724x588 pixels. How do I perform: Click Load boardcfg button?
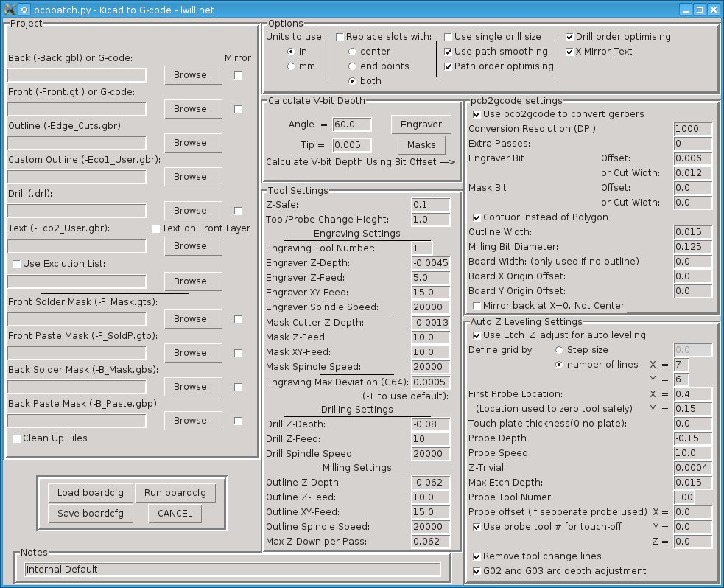tap(91, 493)
